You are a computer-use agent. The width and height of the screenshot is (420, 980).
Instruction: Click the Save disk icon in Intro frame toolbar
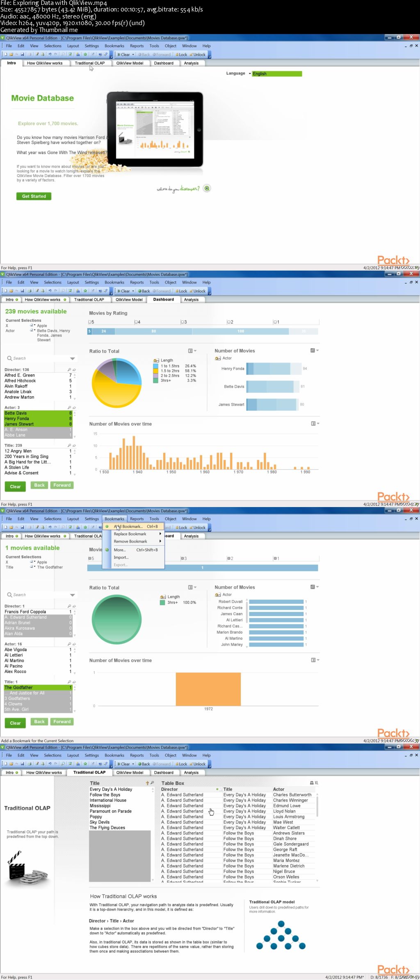pyautogui.click(x=22, y=54)
